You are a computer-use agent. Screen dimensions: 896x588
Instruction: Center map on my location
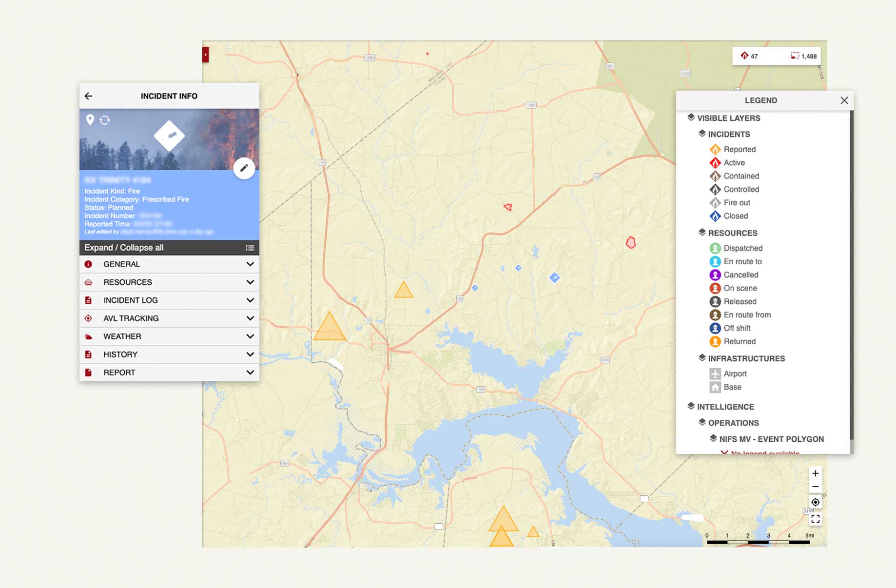coord(815,502)
